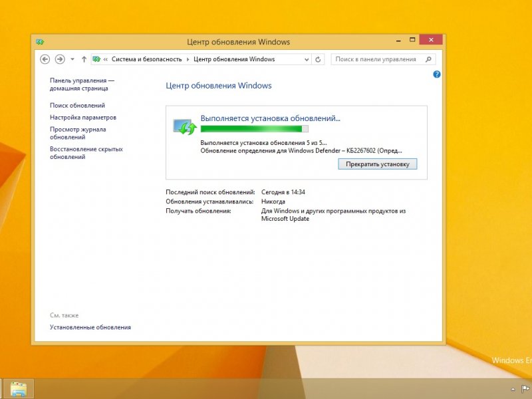532x399 pixels.
Task: Open Панель управления домашняя страница
Action: pyautogui.click(x=82, y=84)
